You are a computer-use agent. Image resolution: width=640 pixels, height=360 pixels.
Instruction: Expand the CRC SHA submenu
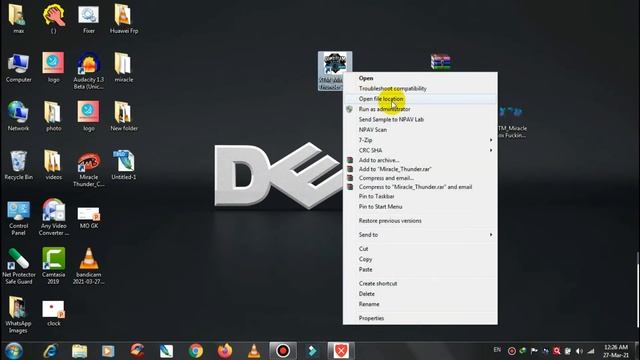420,150
